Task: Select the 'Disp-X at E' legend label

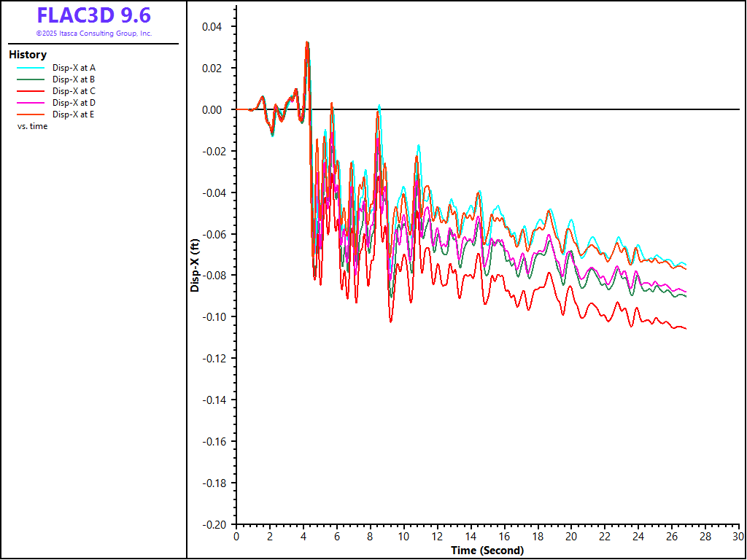Action: pos(74,114)
